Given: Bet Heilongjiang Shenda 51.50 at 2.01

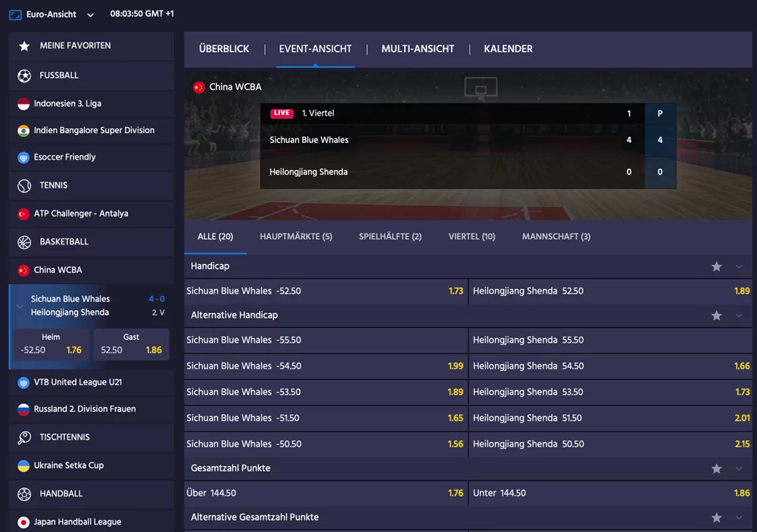Looking at the screenshot, I should pos(611,418).
